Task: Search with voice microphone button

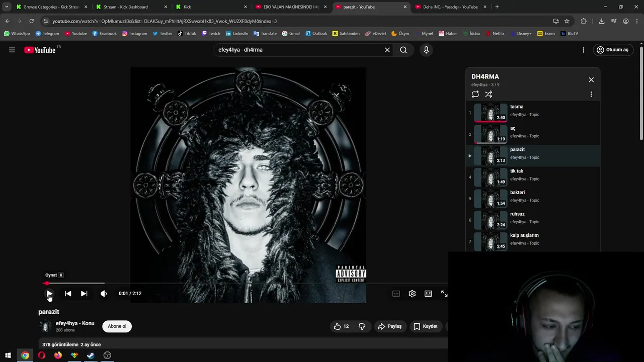Action: pos(426,50)
